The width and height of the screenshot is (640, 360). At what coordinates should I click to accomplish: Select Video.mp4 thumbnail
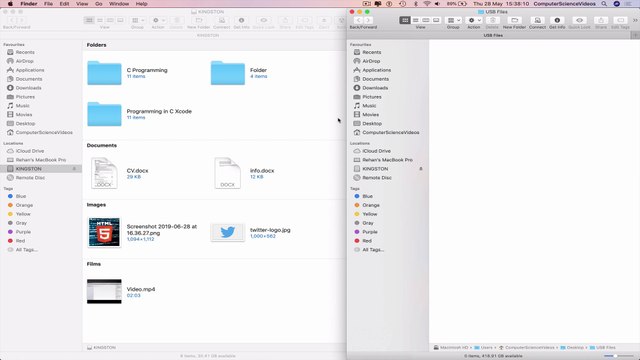[104, 291]
